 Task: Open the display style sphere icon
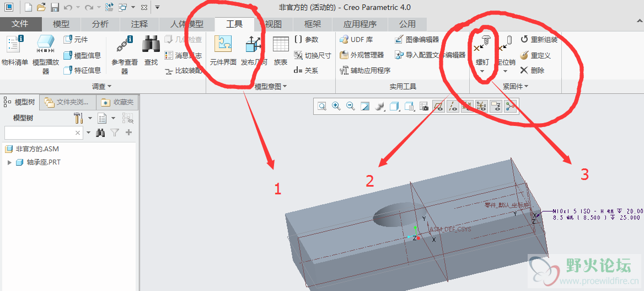[x=379, y=107]
